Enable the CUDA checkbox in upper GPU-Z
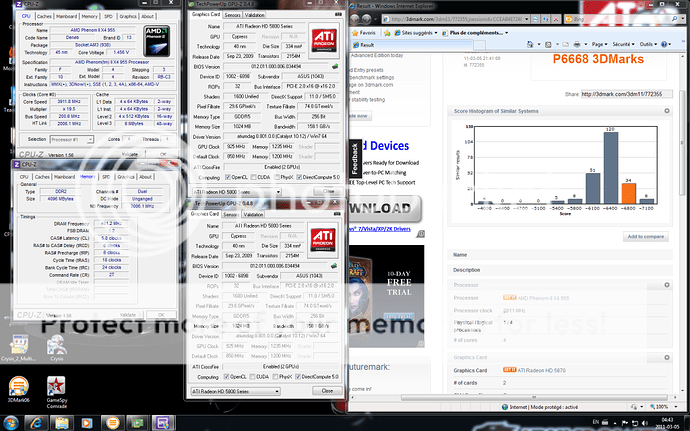The width and height of the screenshot is (690, 431). (252, 179)
